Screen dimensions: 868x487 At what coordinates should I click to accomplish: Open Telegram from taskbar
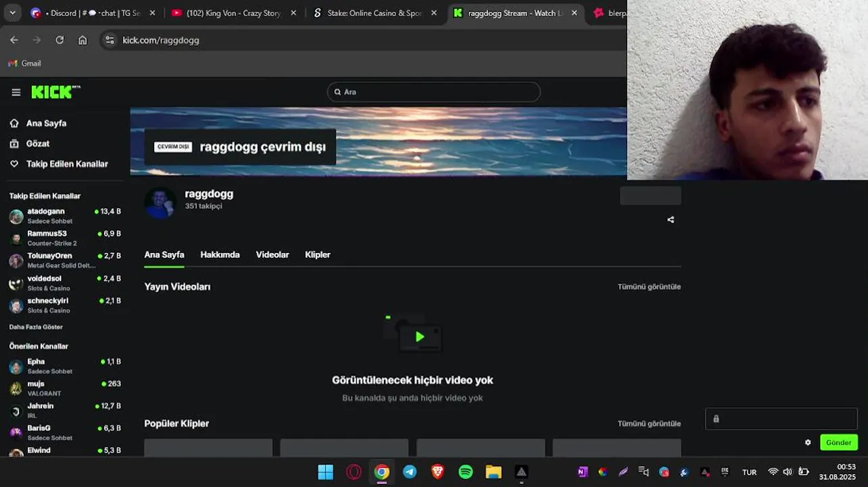(x=410, y=472)
